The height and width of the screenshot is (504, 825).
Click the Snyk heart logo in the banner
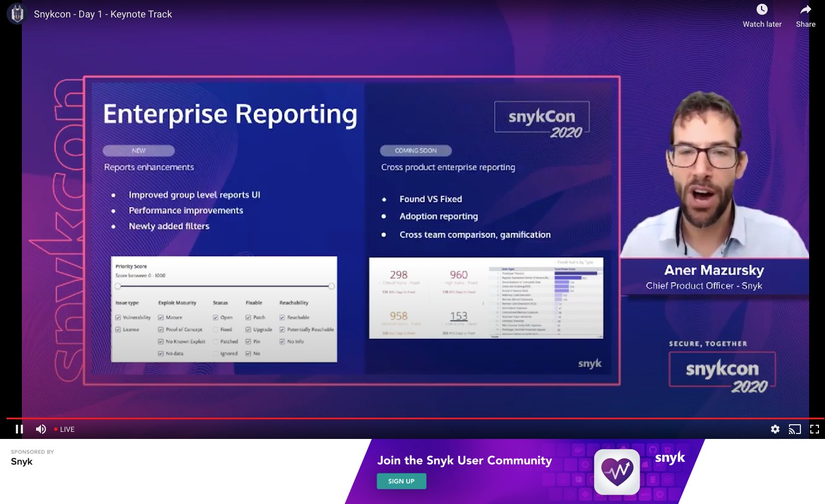617,471
